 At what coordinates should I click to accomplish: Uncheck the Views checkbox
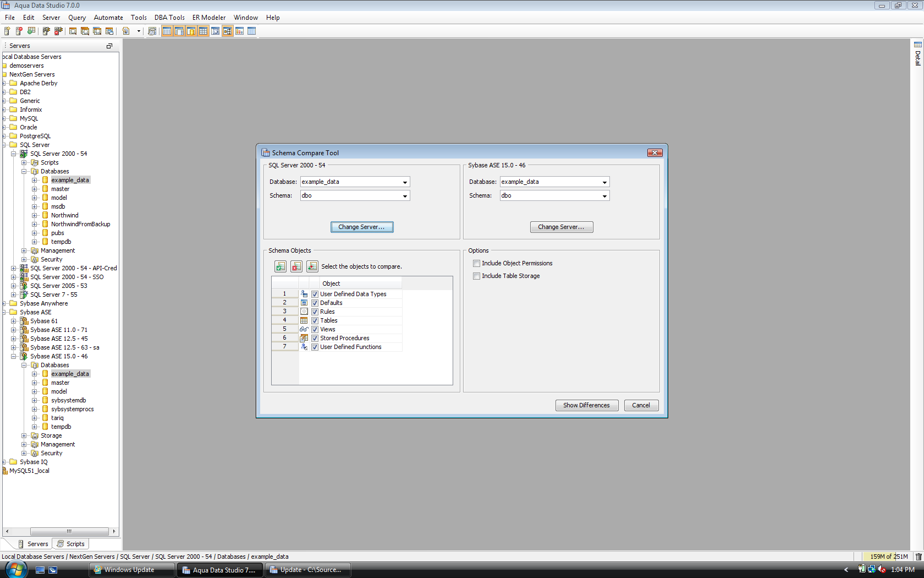(315, 329)
